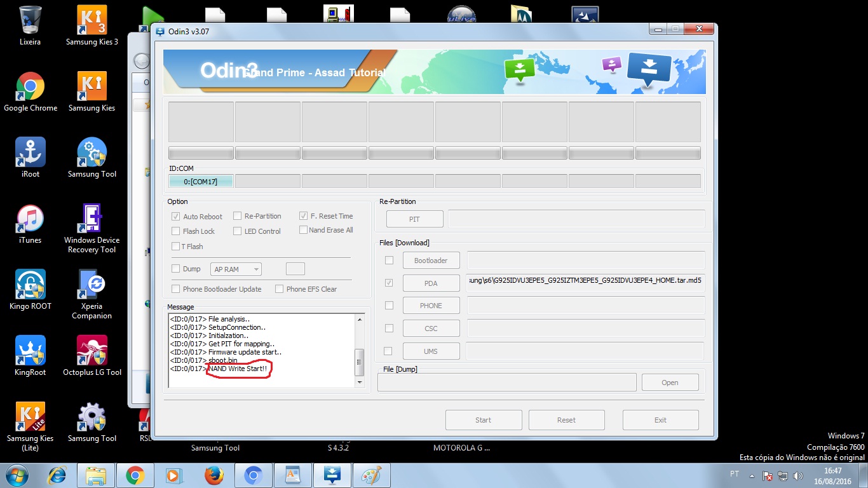The width and height of the screenshot is (868, 488).
Task: Click the message log scrollbar down arrow
Action: pyautogui.click(x=360, y=383)
